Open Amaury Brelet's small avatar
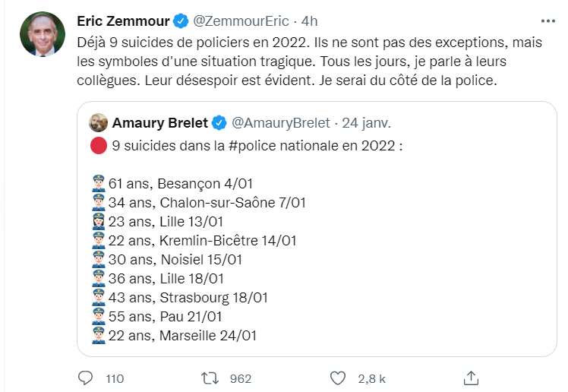Image resolution: width=568 pixels, height=392 pixels. [x=98, y=122]
